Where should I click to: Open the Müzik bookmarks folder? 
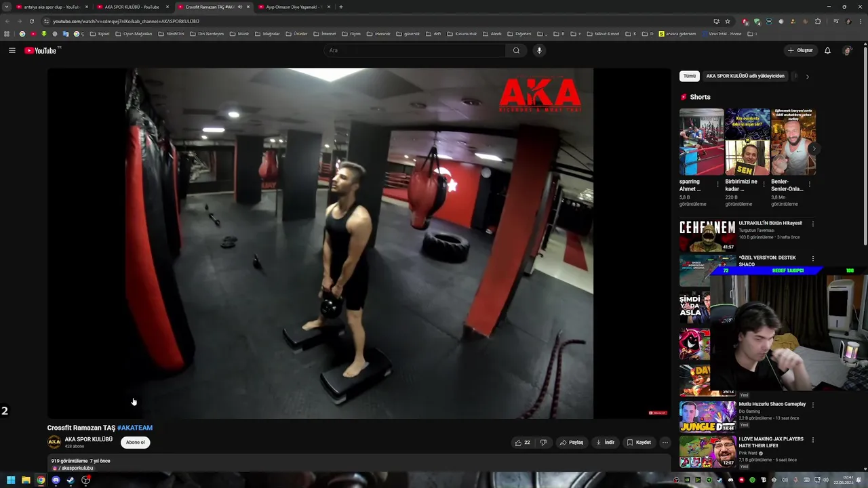239,34
